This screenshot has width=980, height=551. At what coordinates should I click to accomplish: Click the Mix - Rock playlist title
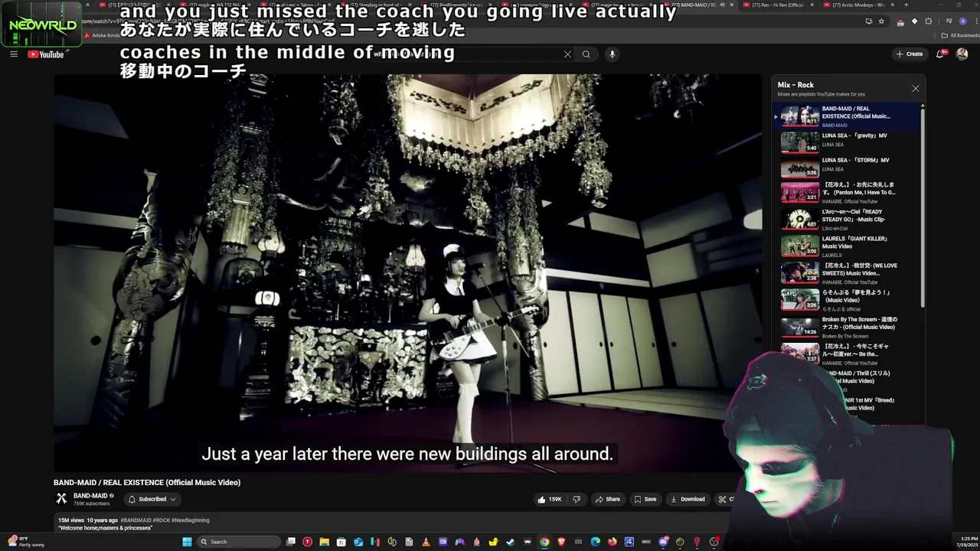795,85
